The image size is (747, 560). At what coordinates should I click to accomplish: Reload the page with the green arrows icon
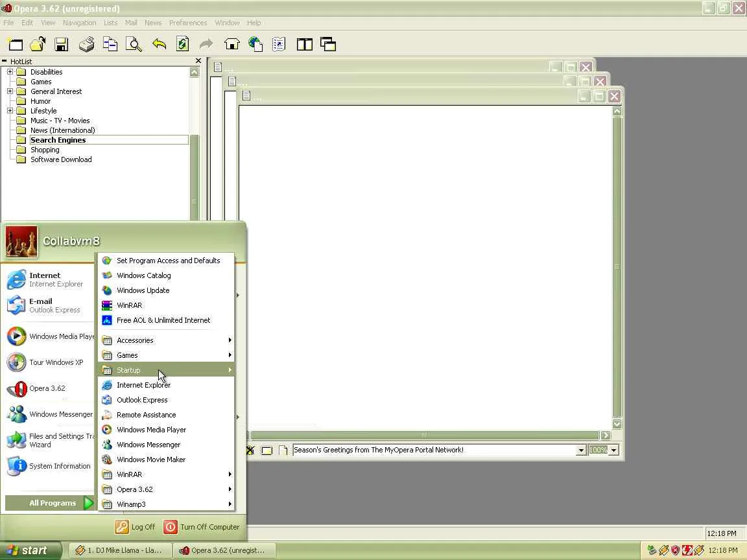tap(182, 44)
